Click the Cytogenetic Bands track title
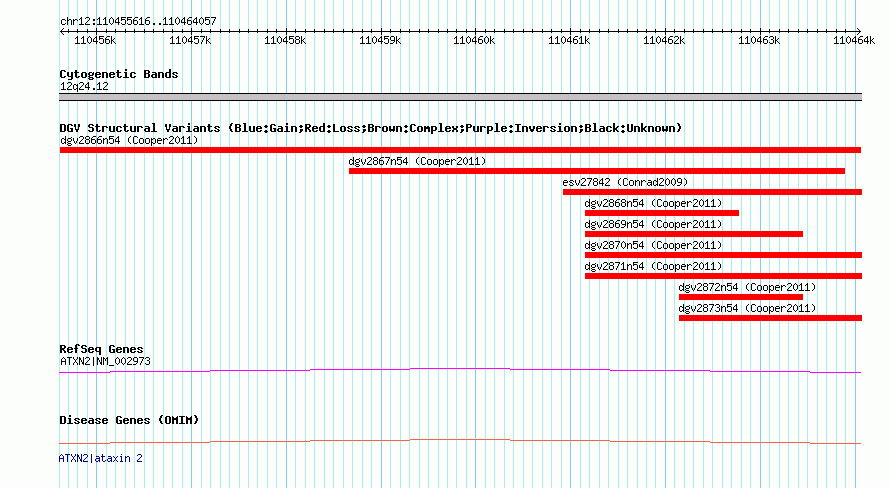The width and height of the screenshot is (890, 488). click(119, 74)
